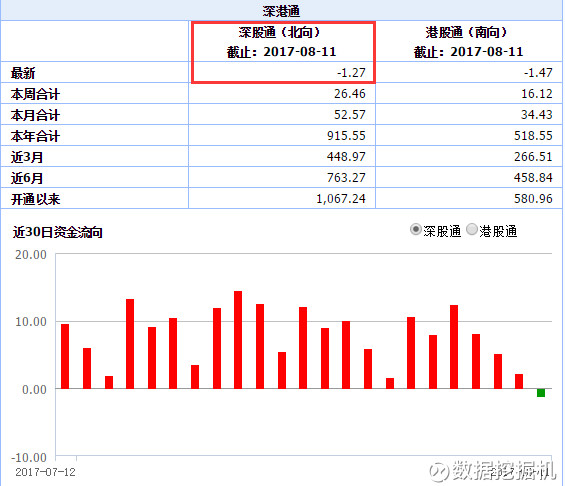
Task: Click the 深股通（北向） column heading
Action: (281, 32)
